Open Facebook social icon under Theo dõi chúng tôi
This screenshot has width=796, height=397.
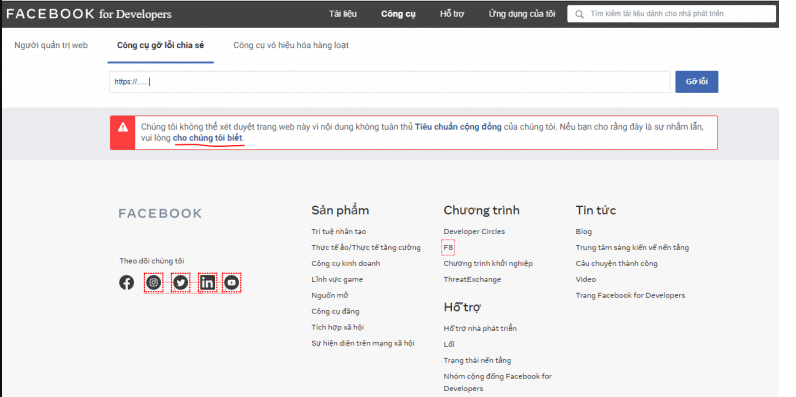pos(126,282)
